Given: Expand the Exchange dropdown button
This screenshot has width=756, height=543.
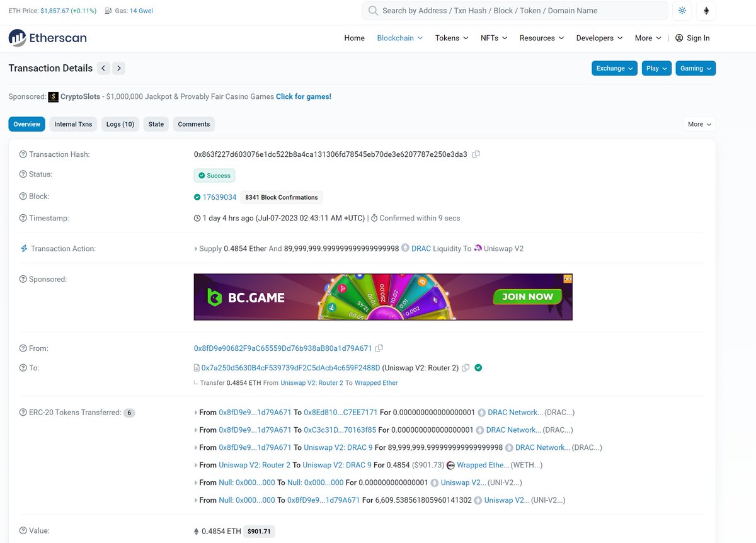Looking at the screenshot, I should coord(614,68).
